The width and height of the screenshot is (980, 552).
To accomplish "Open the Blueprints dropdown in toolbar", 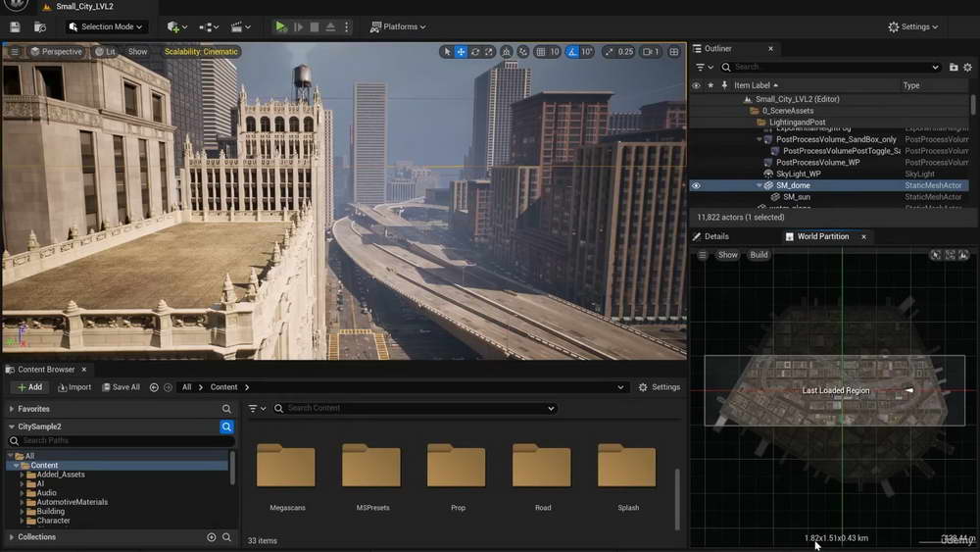I will click(x=209, y=26).
